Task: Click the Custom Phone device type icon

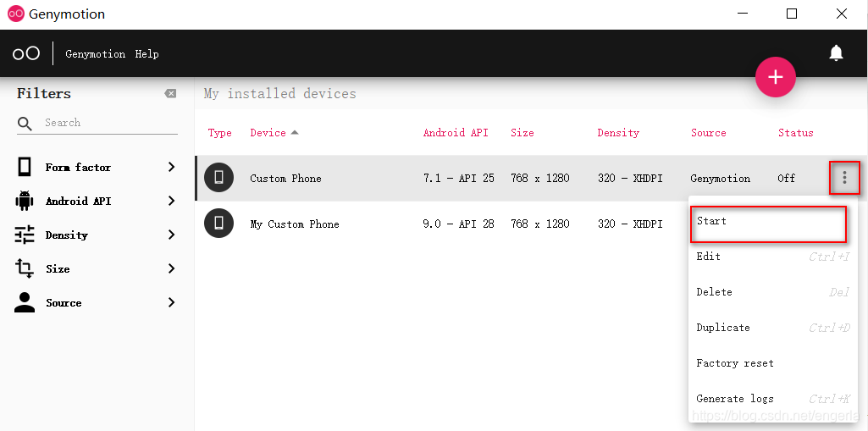Action: point(218,178)
